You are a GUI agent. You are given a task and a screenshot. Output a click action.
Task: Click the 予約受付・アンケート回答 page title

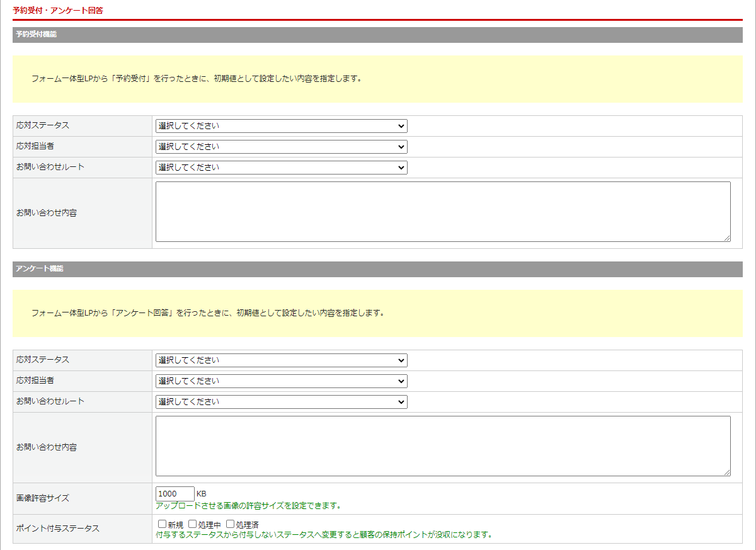58,10
